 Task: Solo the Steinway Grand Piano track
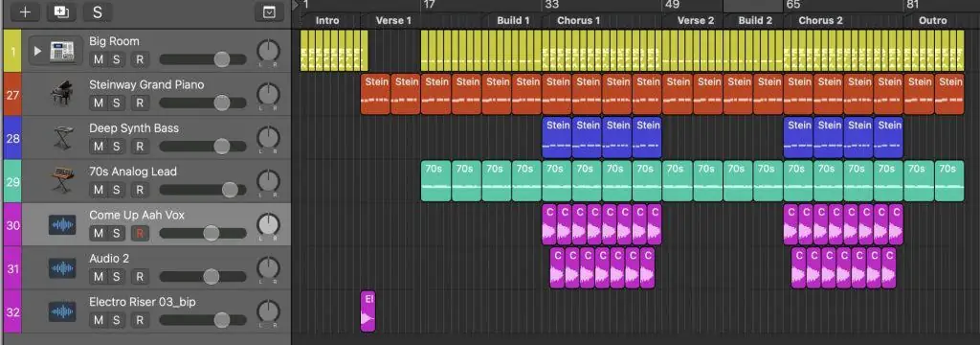point(116,103)
